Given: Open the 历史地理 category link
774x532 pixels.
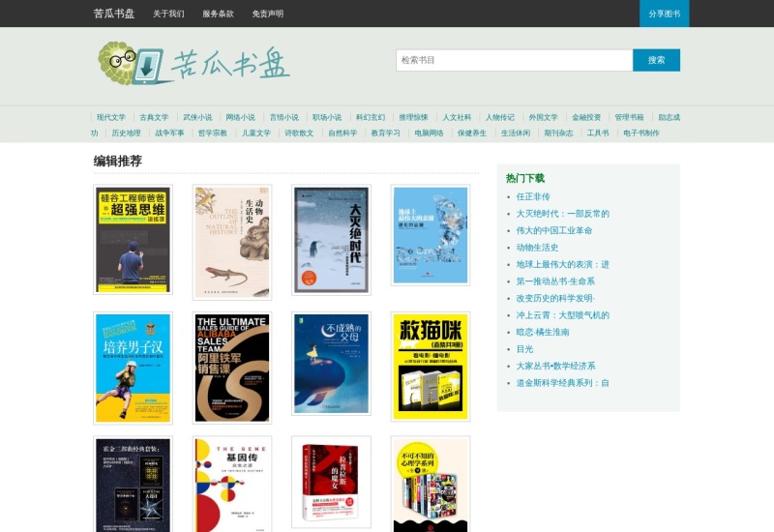Looking at the screenshot, I should click(x=126, y=133).
